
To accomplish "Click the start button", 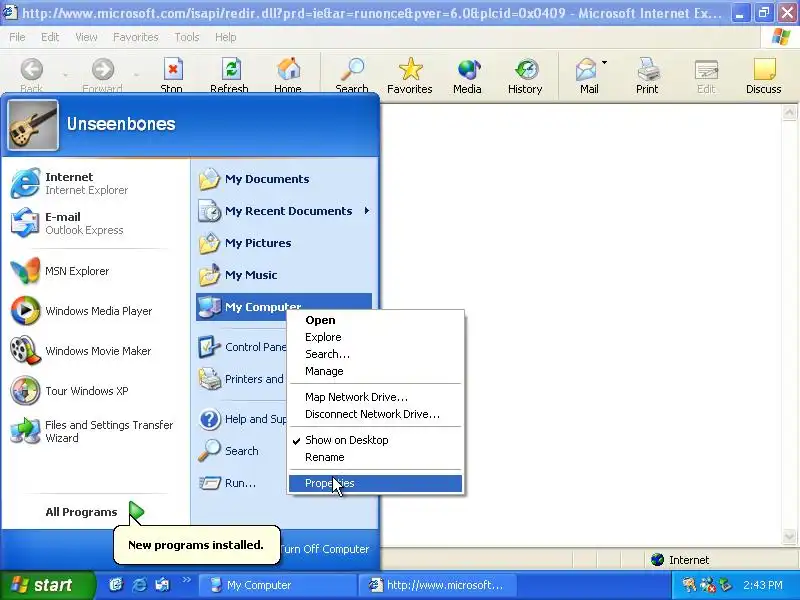I will click(47, 585).
